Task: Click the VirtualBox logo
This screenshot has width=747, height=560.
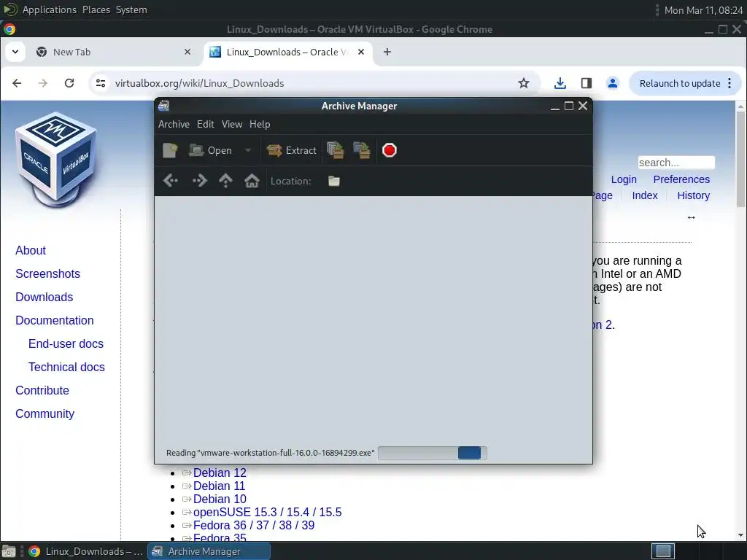Action: [56, 160]
